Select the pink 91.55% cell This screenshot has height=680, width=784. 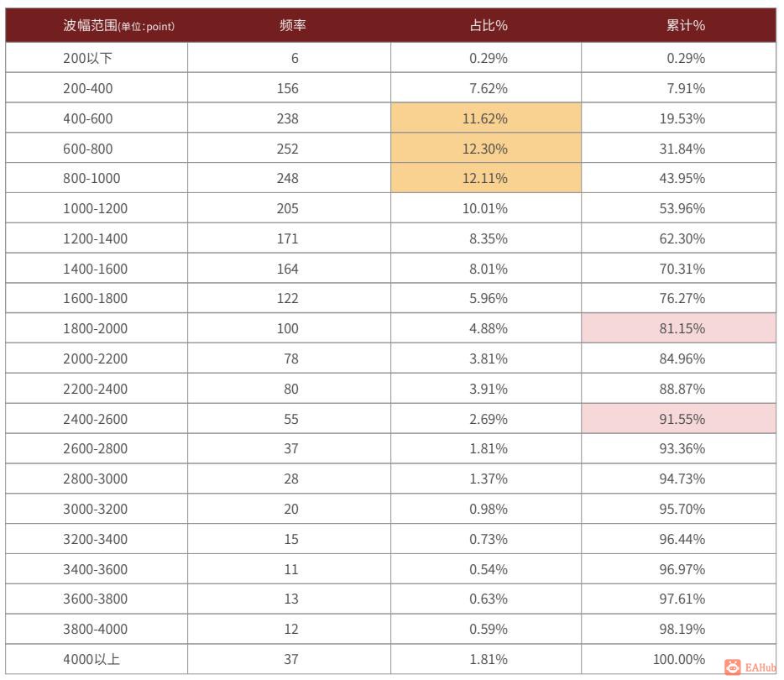pos(682,419)
